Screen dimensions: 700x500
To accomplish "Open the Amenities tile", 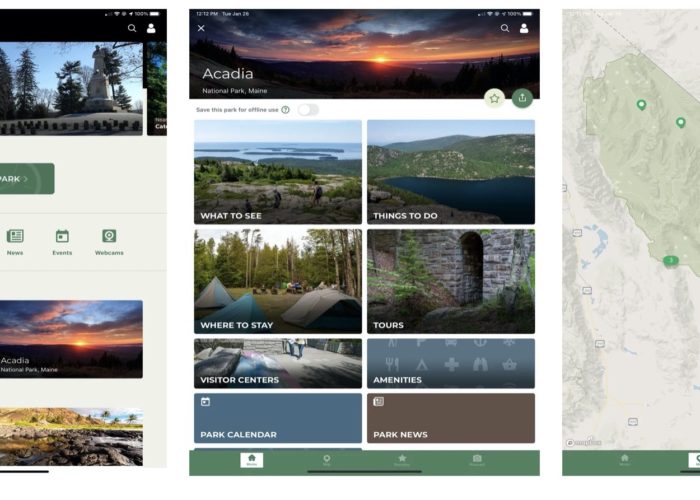I will pos(451,363).
